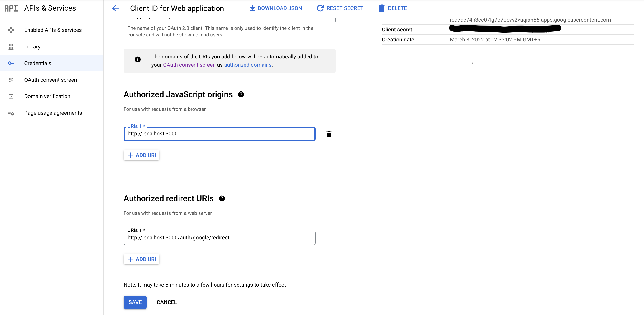This screenshot has width=644, height=315.
Task: Click the Reset Secret refresh icon
Action: click(320, 8)
